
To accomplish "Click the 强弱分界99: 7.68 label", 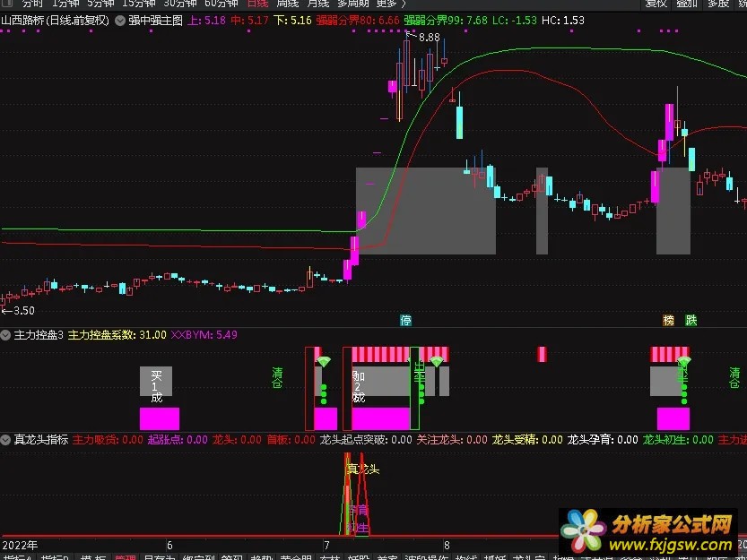I will pos(446,21).
